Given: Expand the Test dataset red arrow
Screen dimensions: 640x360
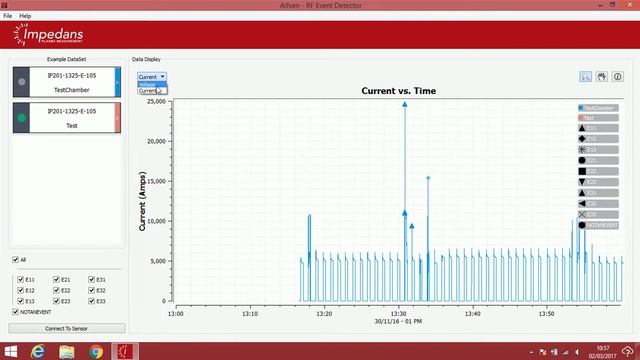Looking at the screenshot, I should (118, 118).
